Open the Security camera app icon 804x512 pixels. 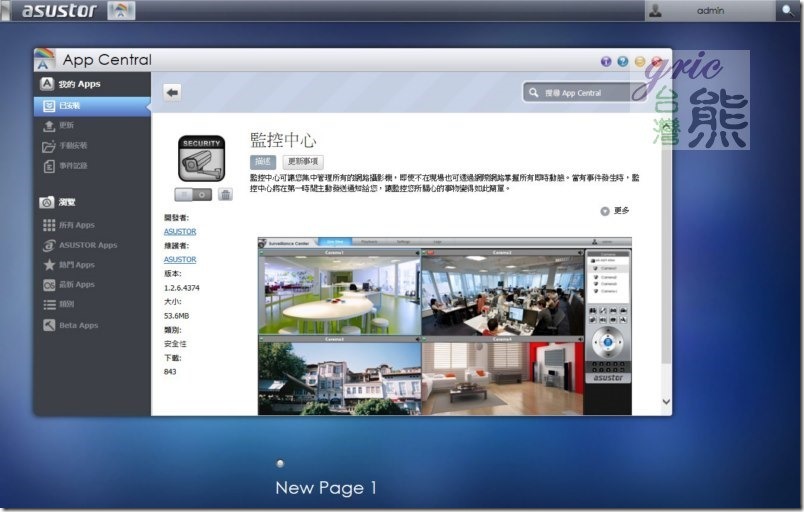(202, 158)
